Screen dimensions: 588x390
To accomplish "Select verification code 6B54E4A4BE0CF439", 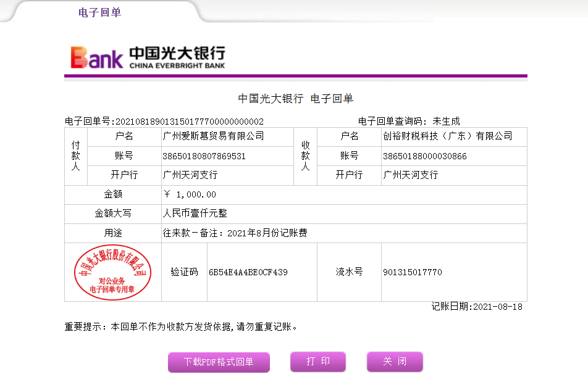I will 248,272.
